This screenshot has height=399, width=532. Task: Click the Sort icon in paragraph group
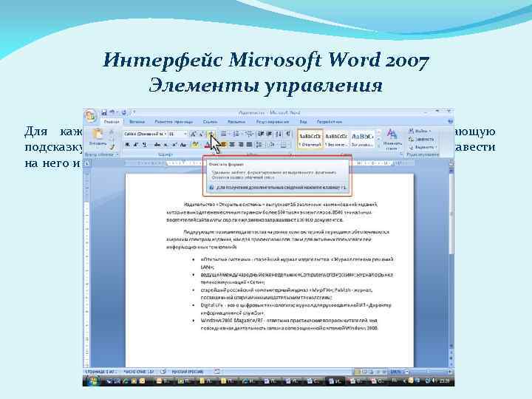click(279, 134)
